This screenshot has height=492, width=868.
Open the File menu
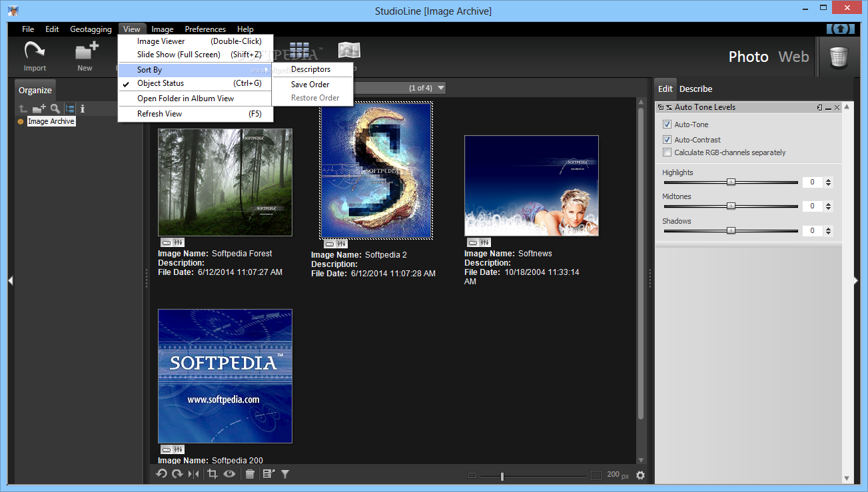(x=28, y=29)
